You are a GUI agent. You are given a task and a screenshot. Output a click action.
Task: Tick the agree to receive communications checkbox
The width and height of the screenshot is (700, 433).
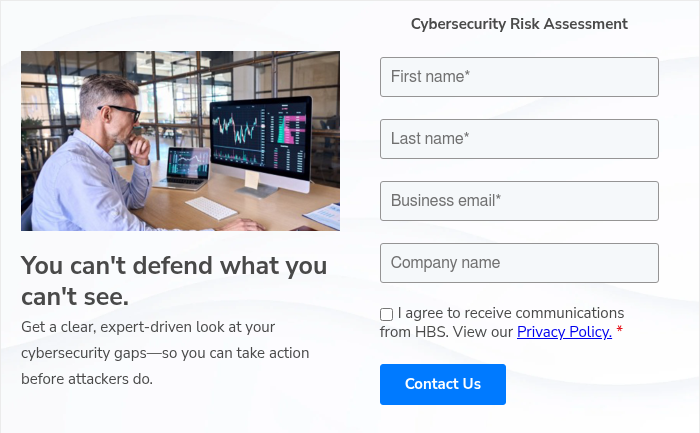tap(387, 314)
